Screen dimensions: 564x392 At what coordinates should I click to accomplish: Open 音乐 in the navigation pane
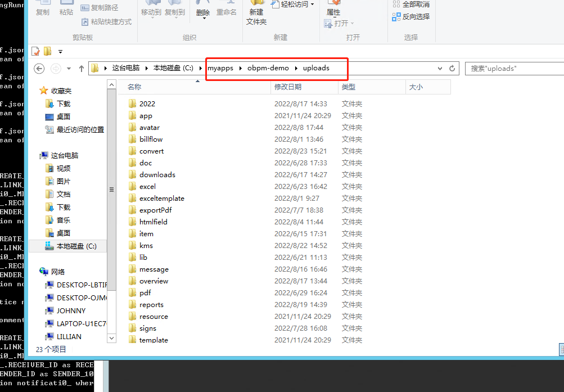(x=64, y=220)
